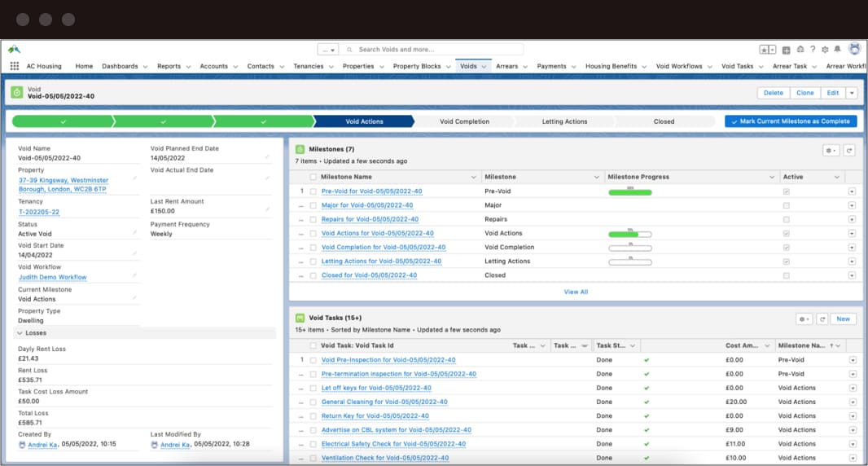The height and width of the screenshot is (466, 868).
Task: Click the favorites star icon
Action: pyautogui.click(x=764, y=50)
